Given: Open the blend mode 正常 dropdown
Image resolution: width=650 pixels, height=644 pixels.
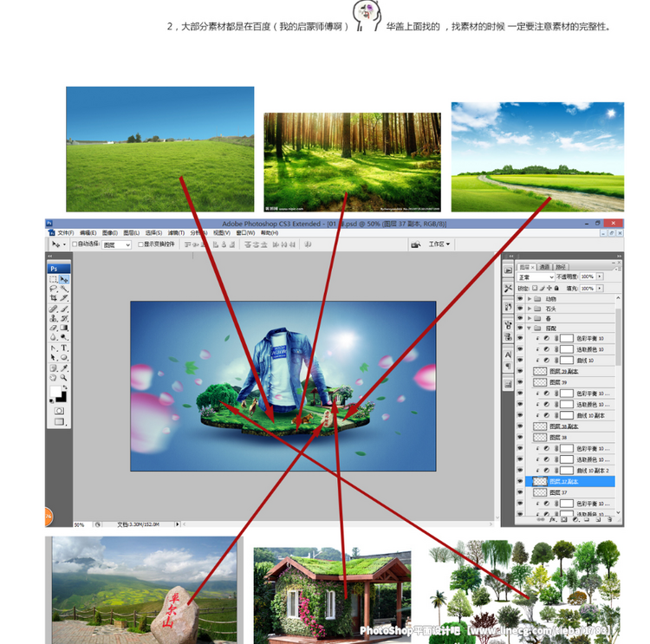Looking at the screenshot, I should (x=536, y=276).
